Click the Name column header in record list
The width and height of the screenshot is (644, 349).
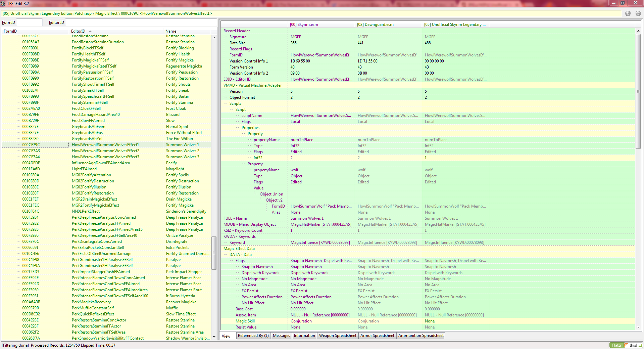171,31
